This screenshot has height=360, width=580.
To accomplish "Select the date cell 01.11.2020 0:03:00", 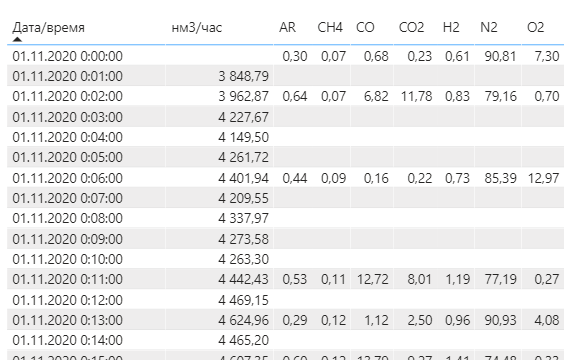I will 67,117.
